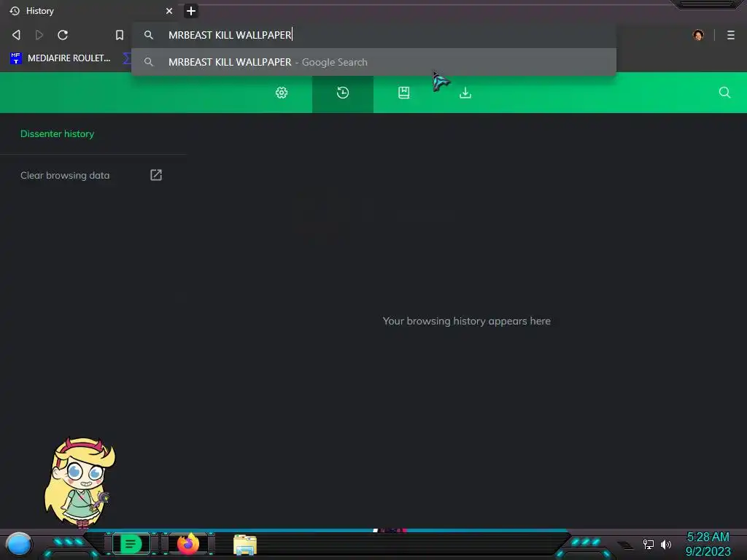Select the History tab

pyautogui.click(x=90, y=11)
